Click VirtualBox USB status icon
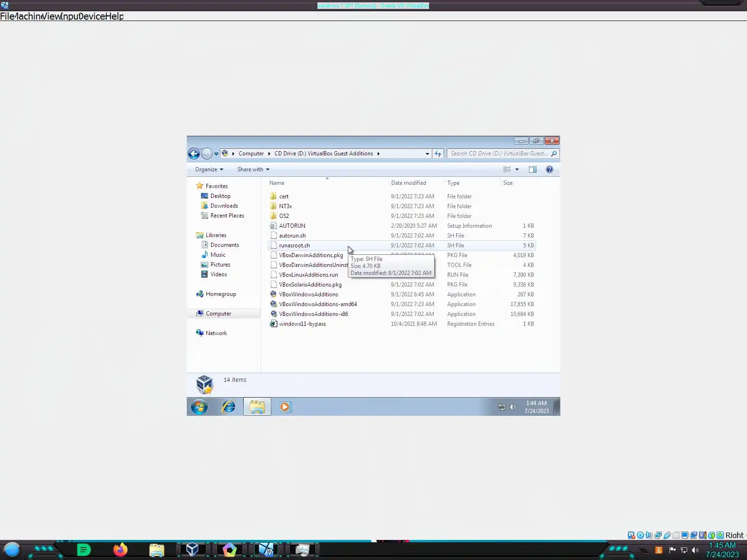Viewport: 747px width, 560px height. (667, 535)
